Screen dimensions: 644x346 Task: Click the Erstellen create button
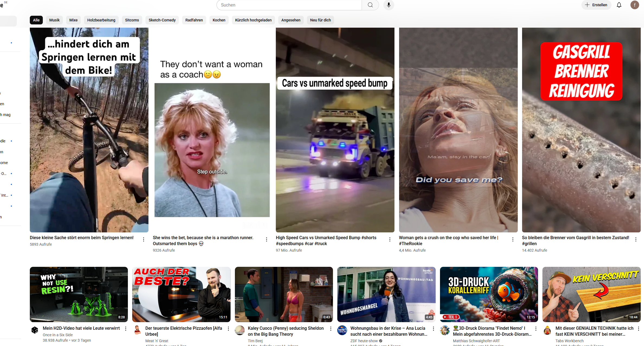tap(596, 5)
